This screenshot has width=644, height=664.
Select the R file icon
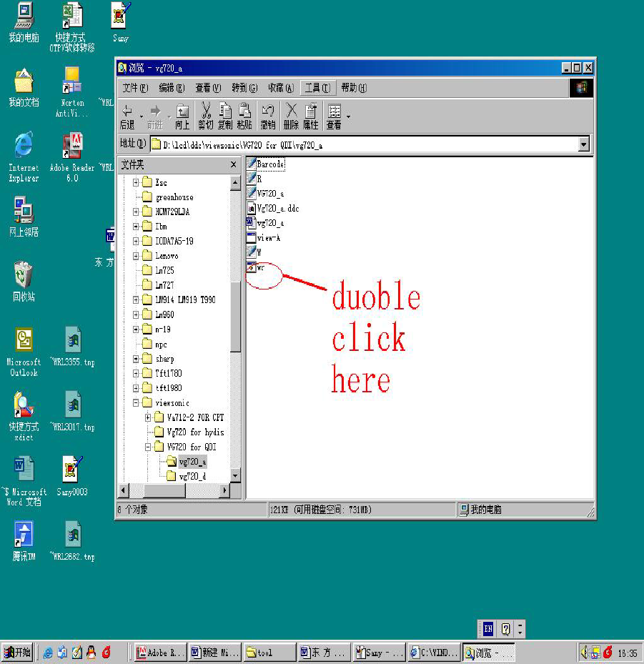(x=252, y=179)
